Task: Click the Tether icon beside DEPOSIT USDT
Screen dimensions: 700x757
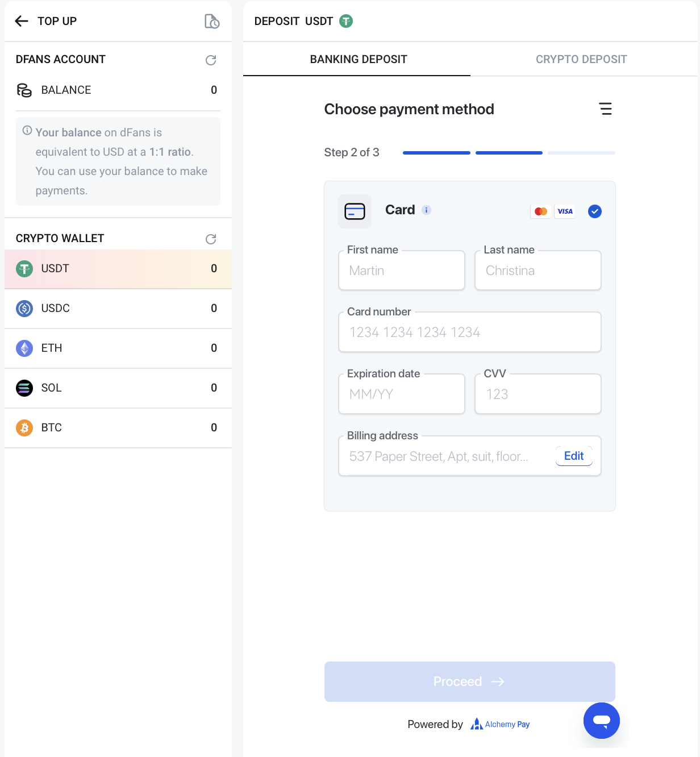Action: [346, 21]
